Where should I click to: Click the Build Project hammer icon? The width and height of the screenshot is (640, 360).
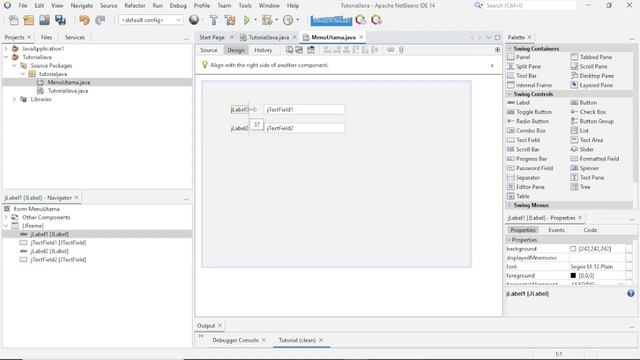[213, 20]
